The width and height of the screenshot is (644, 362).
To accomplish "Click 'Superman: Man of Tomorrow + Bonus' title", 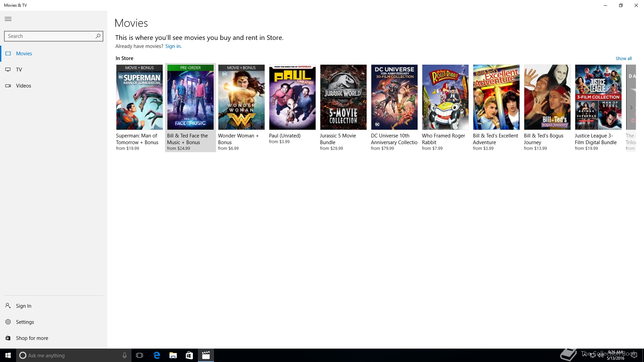I will (x=137, y=139).
